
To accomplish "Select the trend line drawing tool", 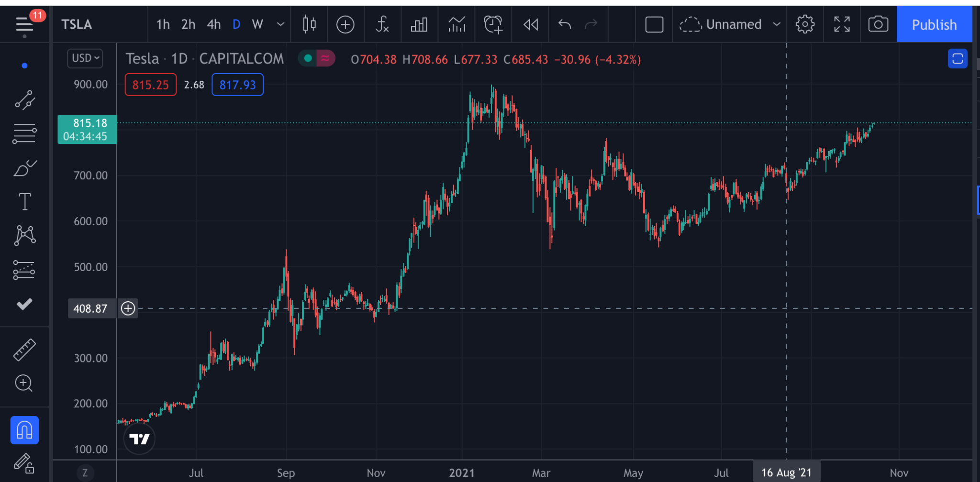I will tap(24, 99).
